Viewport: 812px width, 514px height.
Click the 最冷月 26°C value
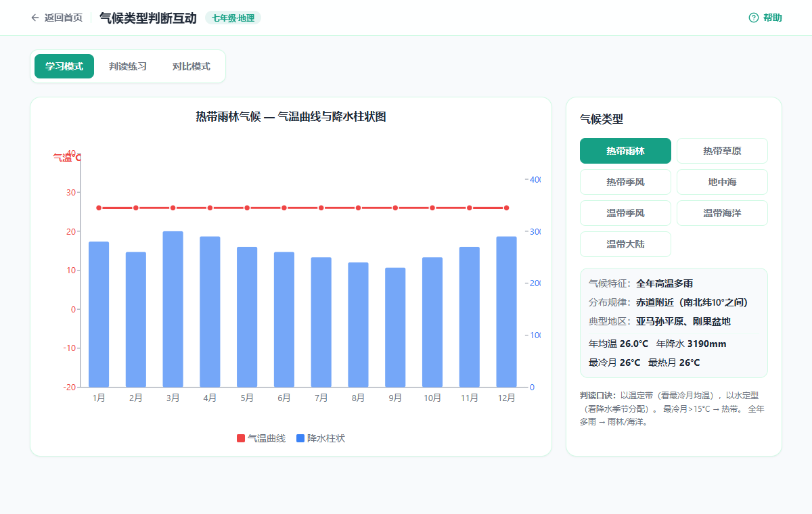(614, 363)
